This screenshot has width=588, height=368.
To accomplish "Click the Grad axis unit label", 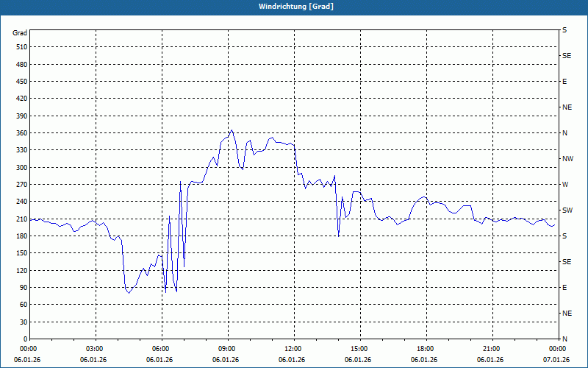I will (20, 33).
